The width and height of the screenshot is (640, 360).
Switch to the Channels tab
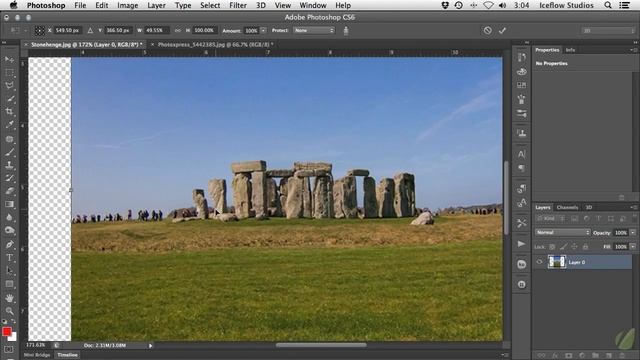pyautogui.click(x=567, y=207)
